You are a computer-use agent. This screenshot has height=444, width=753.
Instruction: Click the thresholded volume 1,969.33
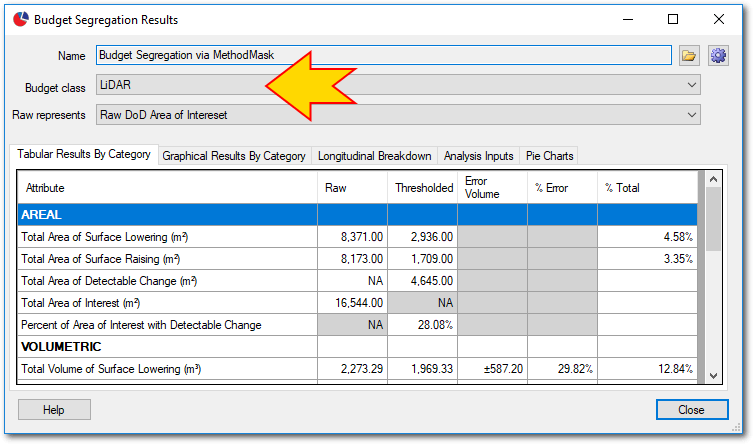click(423, 369)
